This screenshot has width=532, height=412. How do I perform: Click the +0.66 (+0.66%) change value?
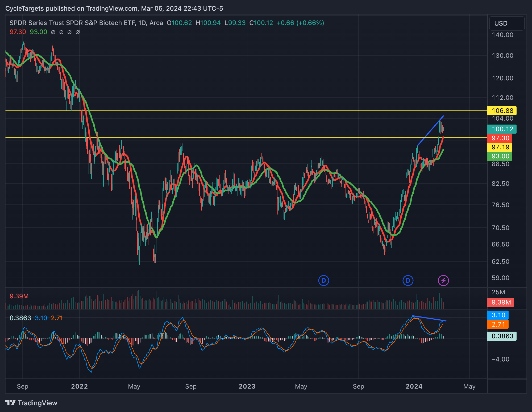(300, 23)
